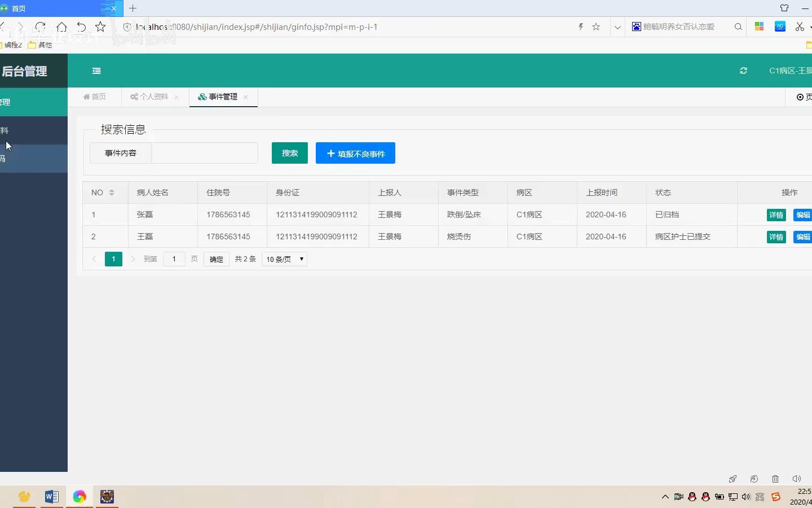This screenshot has width=812, height=508.
Task: Open the 10 条/页 page size dropdown
Action: [284, 259]
